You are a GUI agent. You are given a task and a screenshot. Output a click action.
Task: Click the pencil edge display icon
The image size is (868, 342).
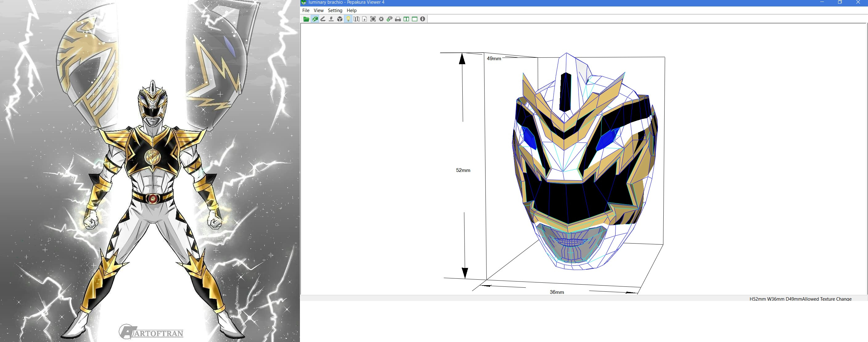(323, 19)
